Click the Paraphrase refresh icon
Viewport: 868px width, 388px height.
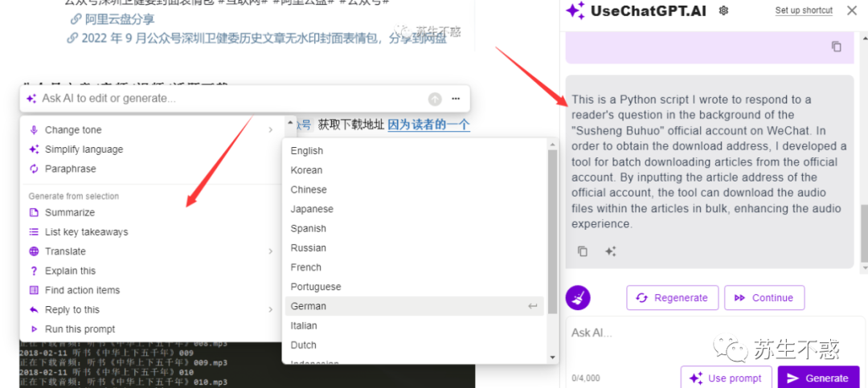[34, 169]
